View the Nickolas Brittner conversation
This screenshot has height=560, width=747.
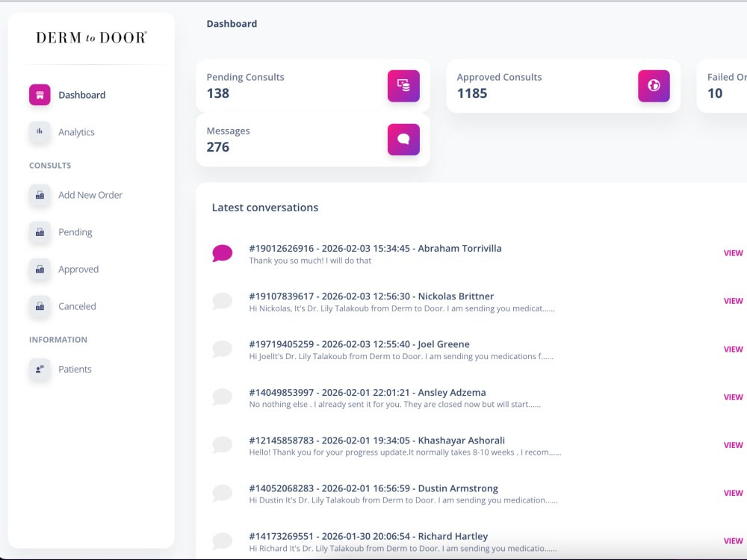[x=734, y=301]
